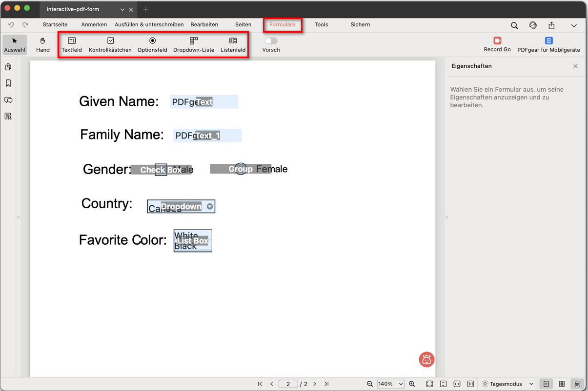Select the Textfeld form tool
Image resolution: width=588 pixels, height=391 pixels.
coord(72,45)
